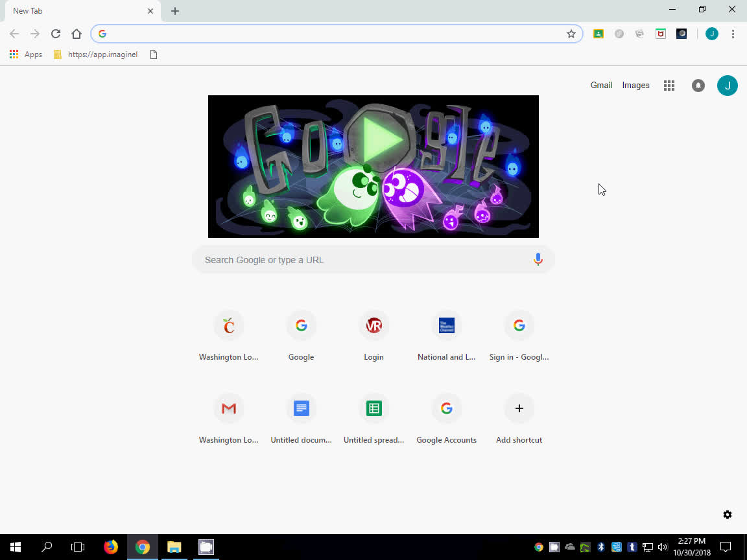
Task: Launch Firefox from the taskbar
Action: coord(110,547)
